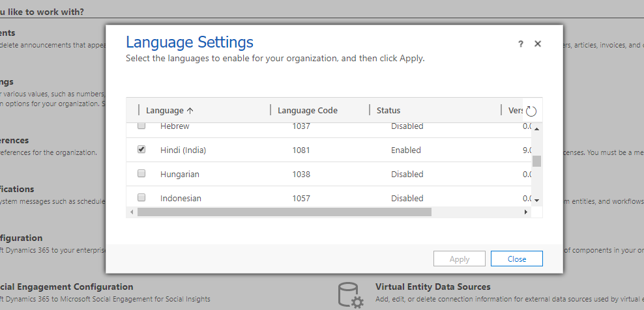Tick the Hebrew language checkbox
This screenshot has width=644, height=310.
[x=141, y=126]
